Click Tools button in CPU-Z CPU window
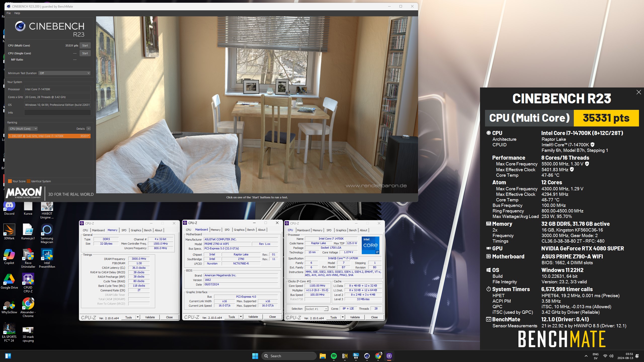Viewport: 644px width, 362px height. 334,317
